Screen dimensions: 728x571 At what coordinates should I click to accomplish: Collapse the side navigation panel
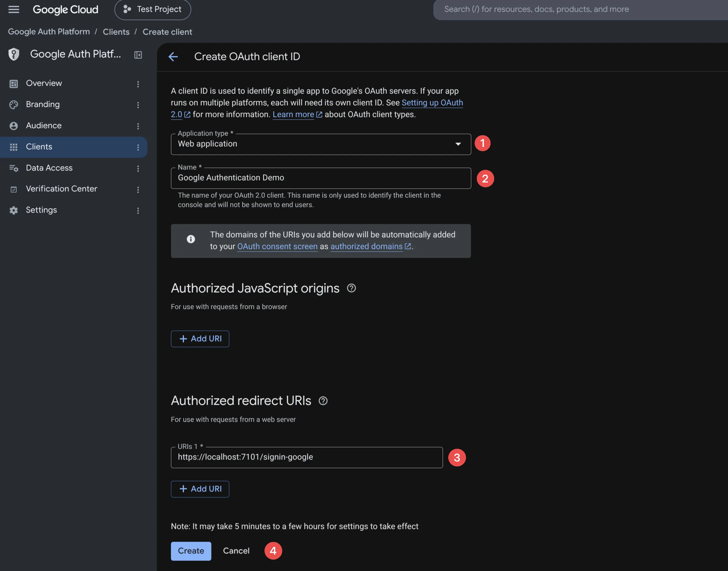coord(138,55)
